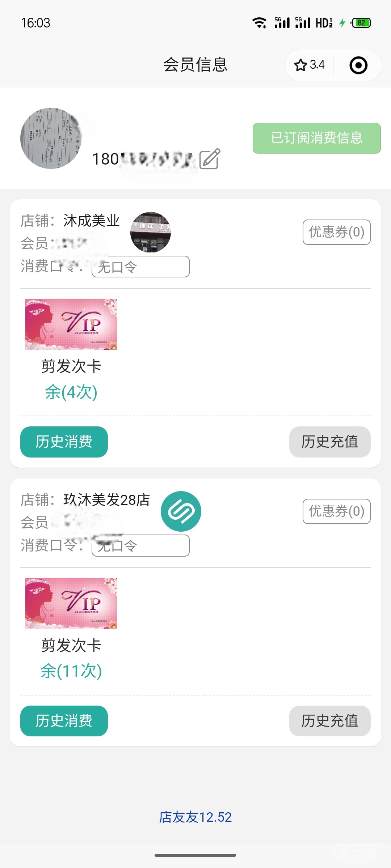Image resolution: width=391 pixels, height=868 pixels.
Task: Select the 余(4次) remaining count text
Action: (x=71, y=392)
